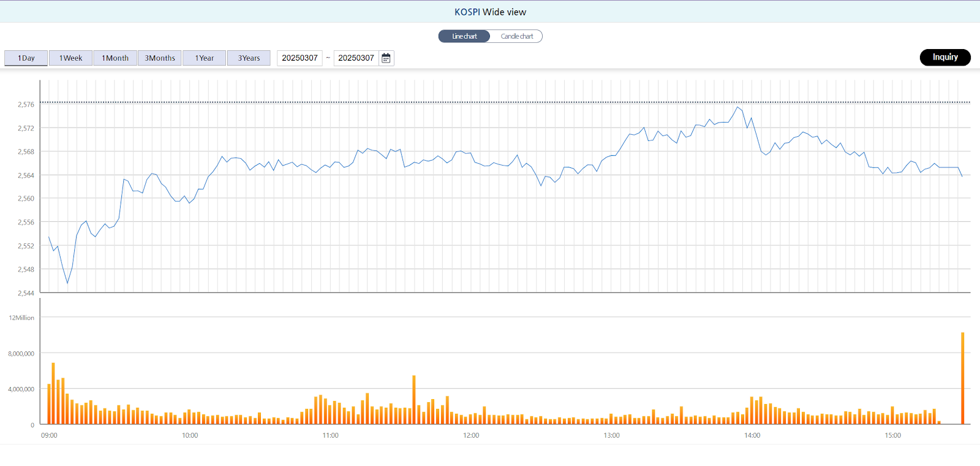This screenshot has height=466, width=980.
Task: Click the 14:00 time axis label
Action: (752, 435)
